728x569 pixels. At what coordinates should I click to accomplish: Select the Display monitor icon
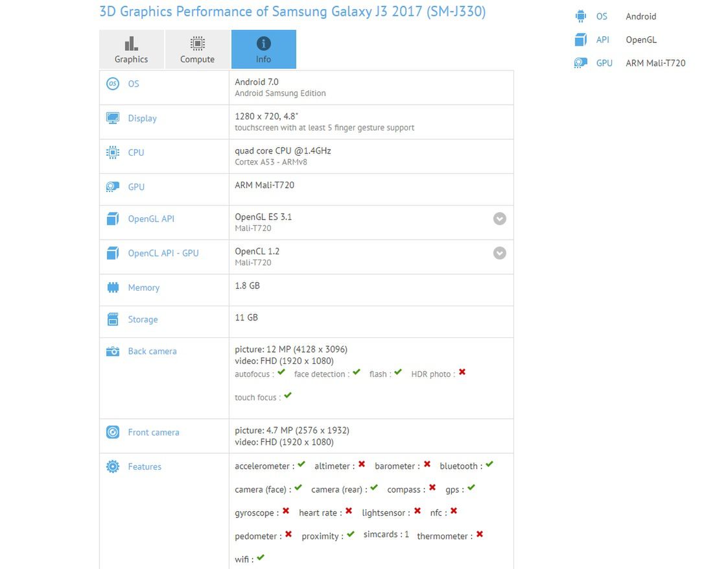click(x=112, y=118)
